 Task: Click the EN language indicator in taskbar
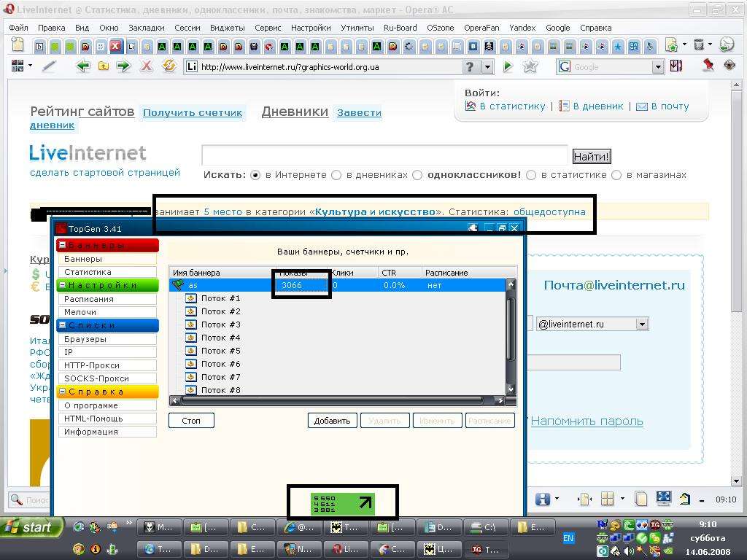568,538
